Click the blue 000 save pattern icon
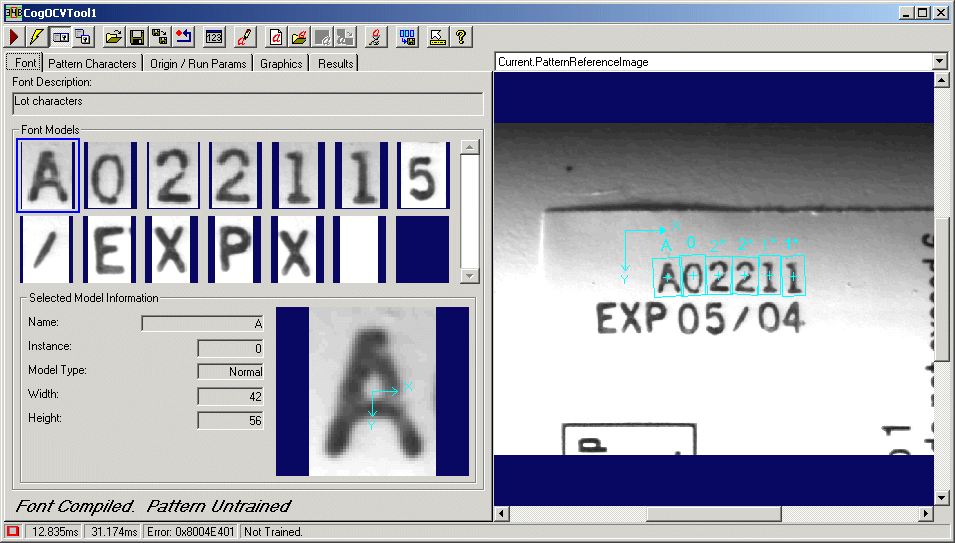 407,37
